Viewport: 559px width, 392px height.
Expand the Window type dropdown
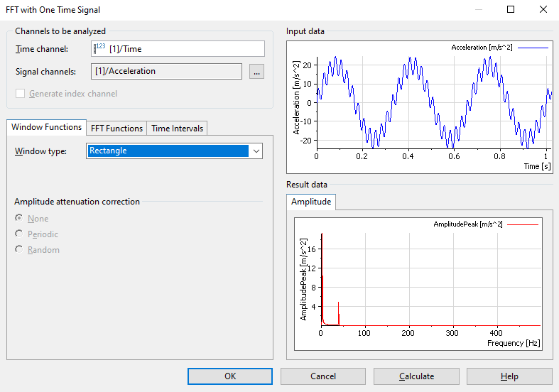point(256,151)
